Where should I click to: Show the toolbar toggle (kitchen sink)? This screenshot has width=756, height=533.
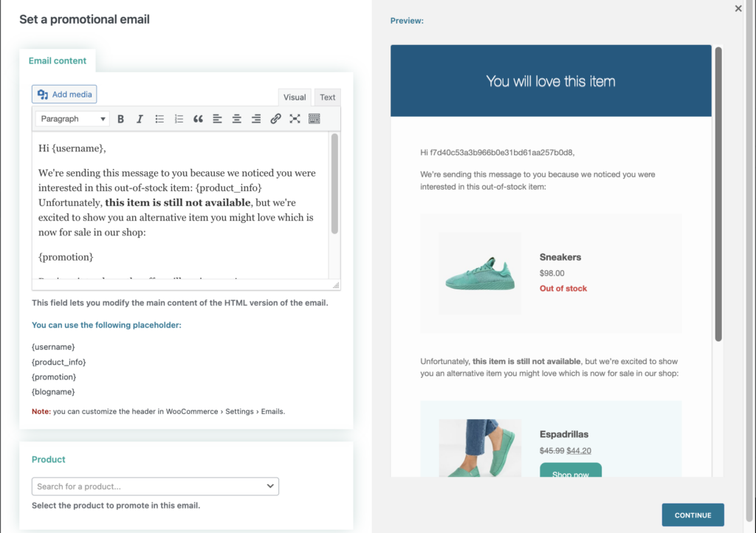315,119
